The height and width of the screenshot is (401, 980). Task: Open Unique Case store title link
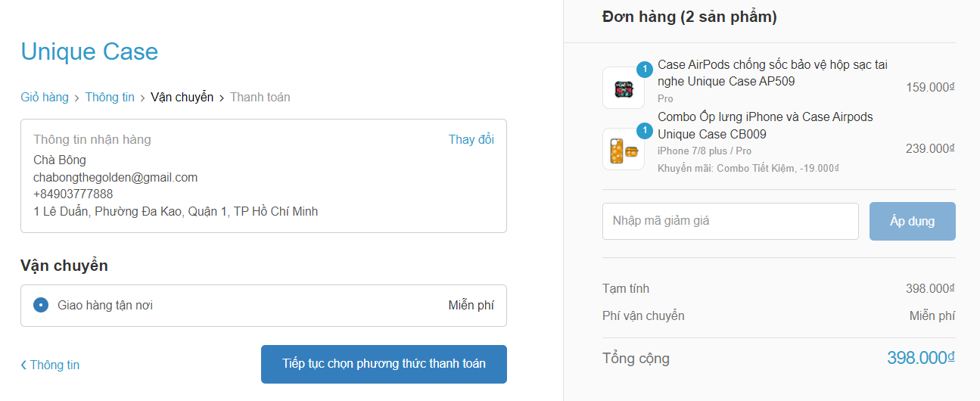click(x=89, y=51)
